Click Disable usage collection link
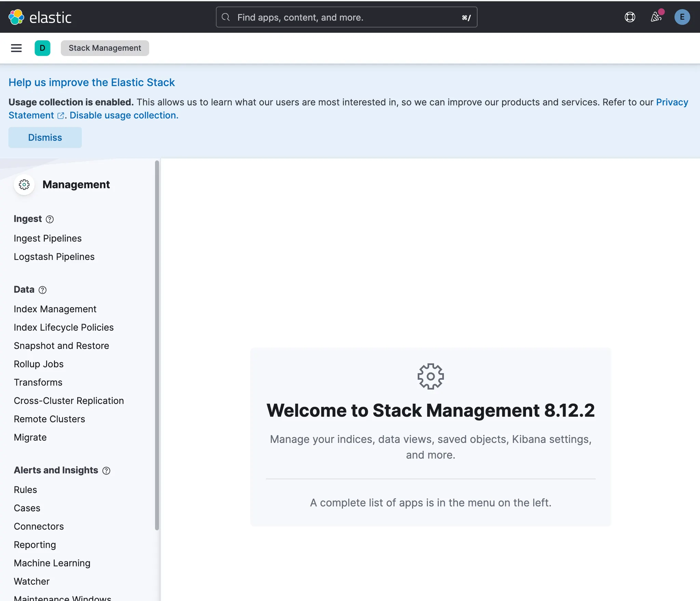The height and width of the screenshot is (601, 700). (x=124, y=115)
